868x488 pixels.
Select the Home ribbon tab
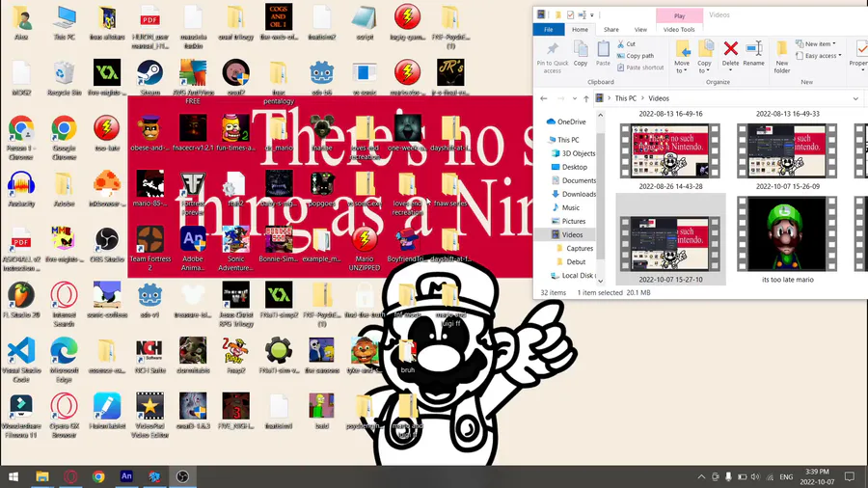tap(581, 29)
